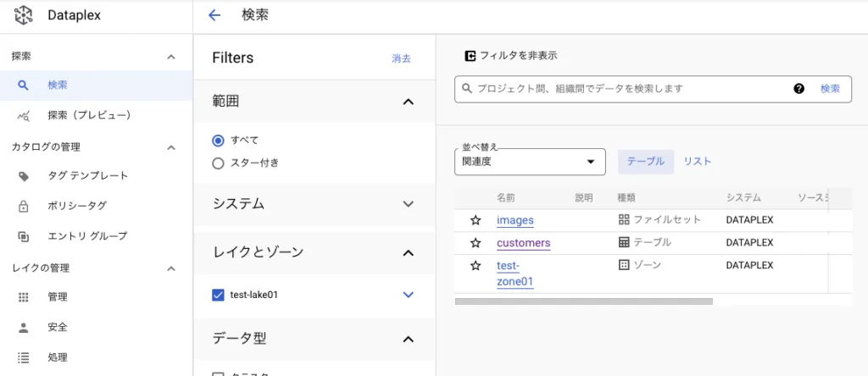Click the エントリ グループ icon

click(x=23, y=236)
